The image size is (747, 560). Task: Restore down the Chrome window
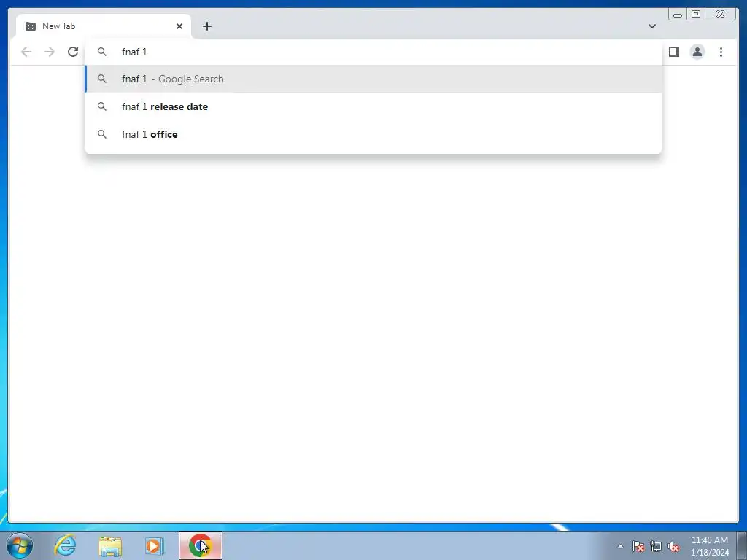coord(695,15)
